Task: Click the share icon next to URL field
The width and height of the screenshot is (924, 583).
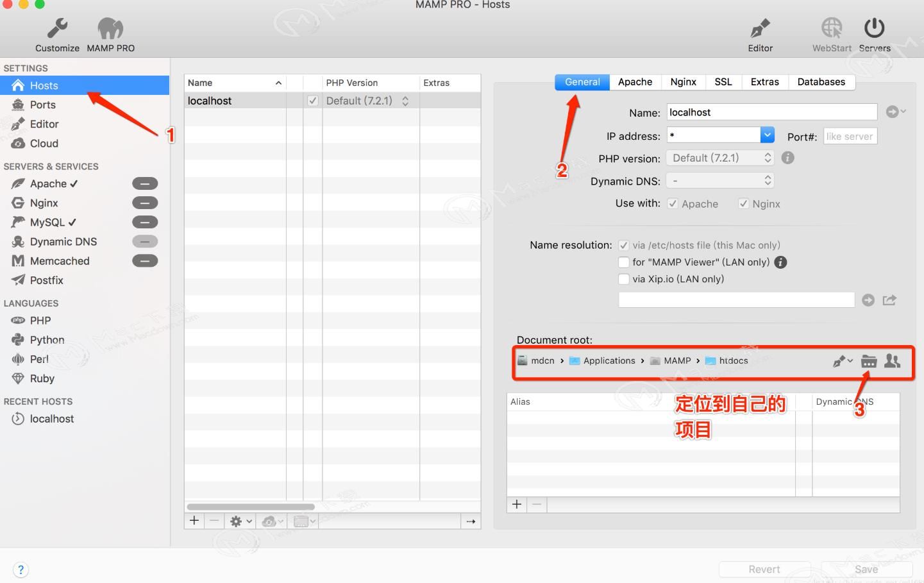Action: 889,300
